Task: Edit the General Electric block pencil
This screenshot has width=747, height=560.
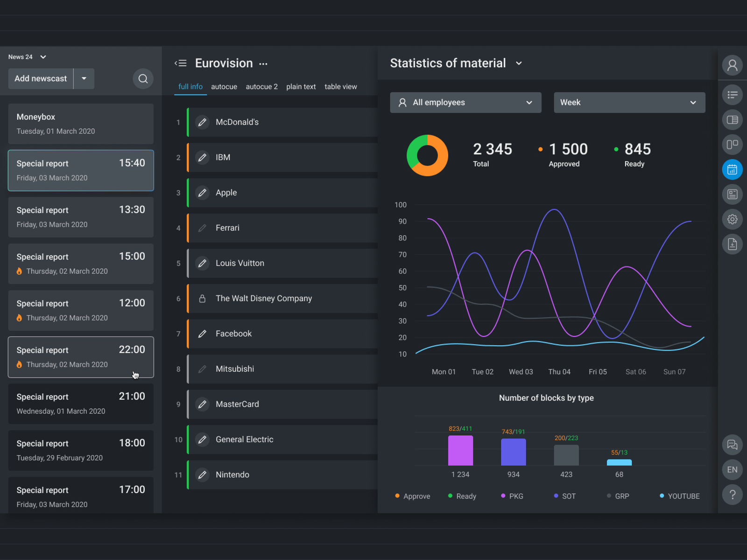Action: [x=202, y=440]
